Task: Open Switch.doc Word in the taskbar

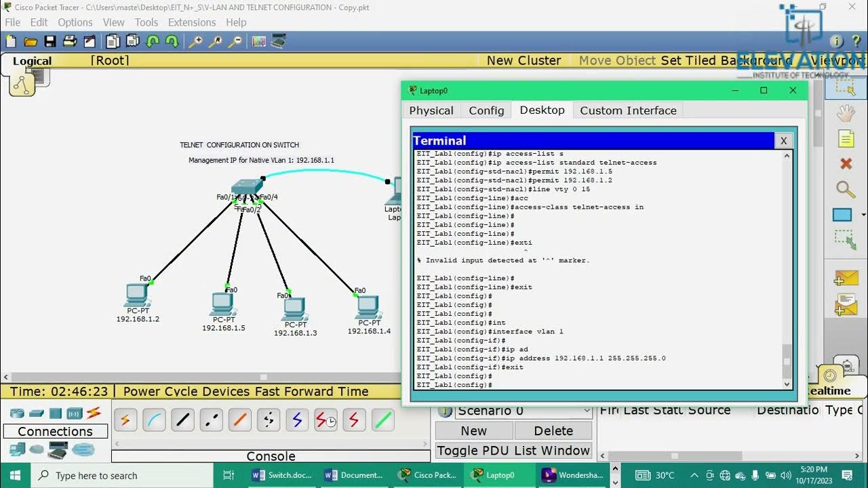Action: pyautogui.click(x=283, y=475)
